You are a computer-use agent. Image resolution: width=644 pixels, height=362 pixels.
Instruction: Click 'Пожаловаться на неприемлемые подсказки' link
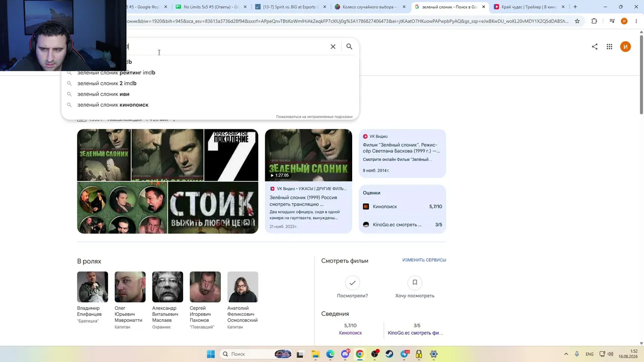[x=314, y=117]
